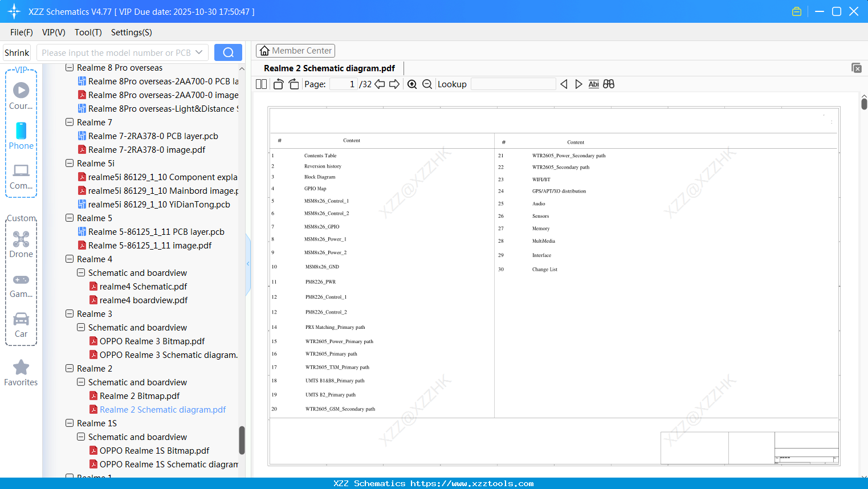Open the Game console category

pos(21,285)
